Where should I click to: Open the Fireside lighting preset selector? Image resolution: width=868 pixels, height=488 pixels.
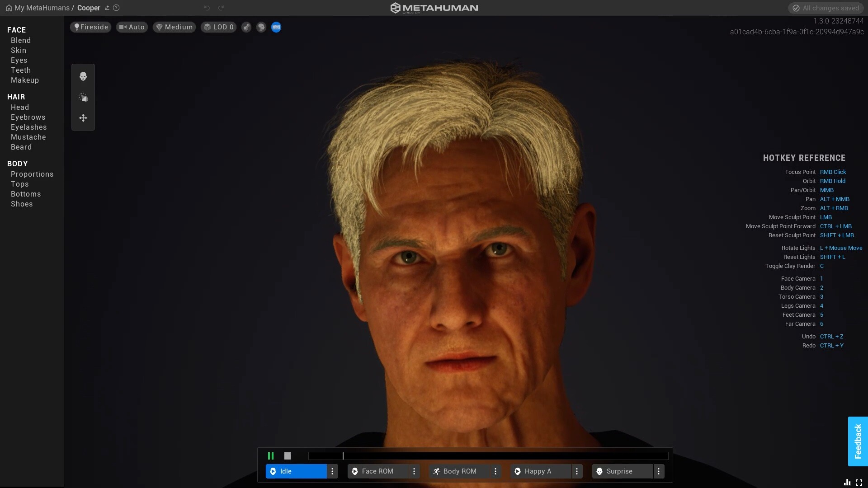tap(90, 27)
